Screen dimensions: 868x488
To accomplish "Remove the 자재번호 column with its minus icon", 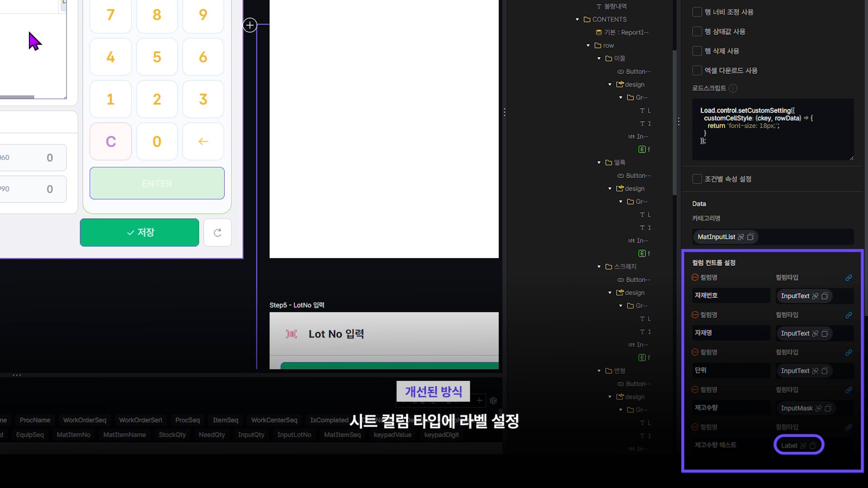I will [695, 277].
